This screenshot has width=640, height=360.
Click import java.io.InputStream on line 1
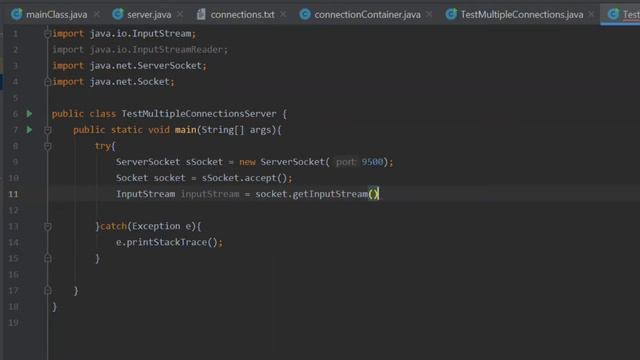coord(124,33)
